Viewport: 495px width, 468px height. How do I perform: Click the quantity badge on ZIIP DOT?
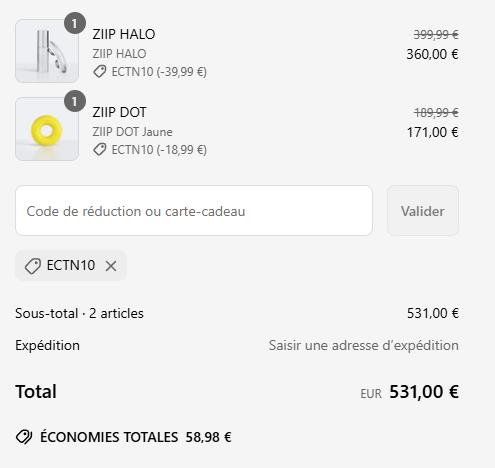click(x=75, y=101)
